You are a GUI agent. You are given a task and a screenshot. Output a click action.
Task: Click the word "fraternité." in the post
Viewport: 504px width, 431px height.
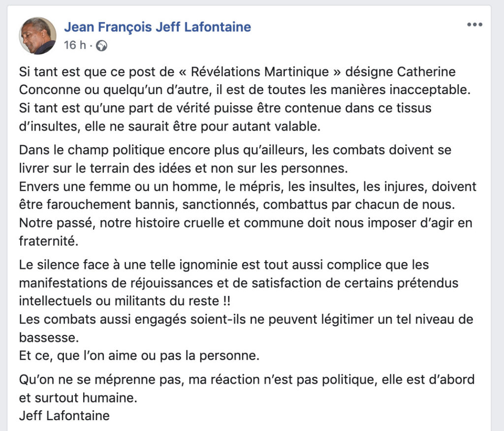(49, 241)
